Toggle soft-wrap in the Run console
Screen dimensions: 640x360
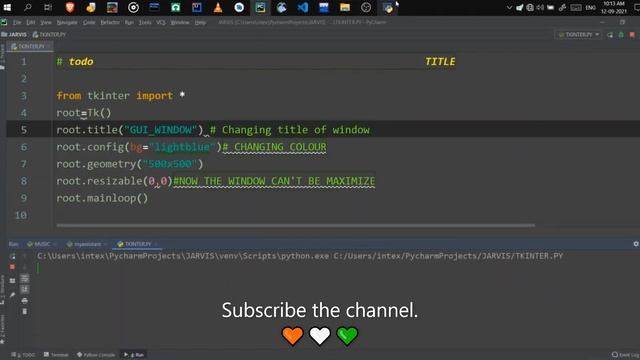(24, 279)
